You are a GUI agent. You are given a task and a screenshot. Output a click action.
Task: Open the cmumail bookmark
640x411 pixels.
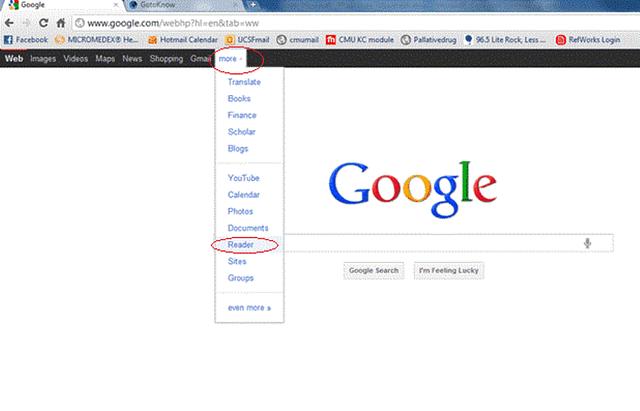coord(298,40)
